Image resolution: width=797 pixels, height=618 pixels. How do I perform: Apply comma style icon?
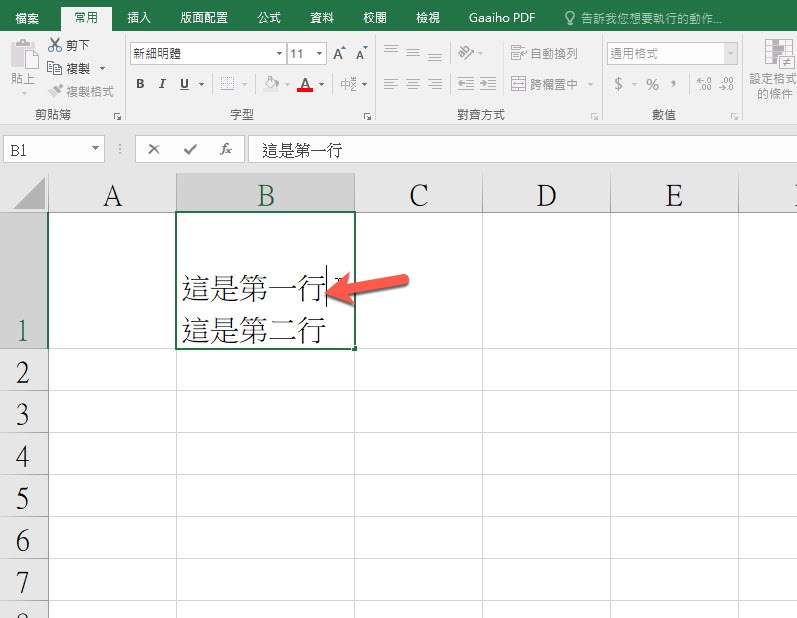point(673,84)
